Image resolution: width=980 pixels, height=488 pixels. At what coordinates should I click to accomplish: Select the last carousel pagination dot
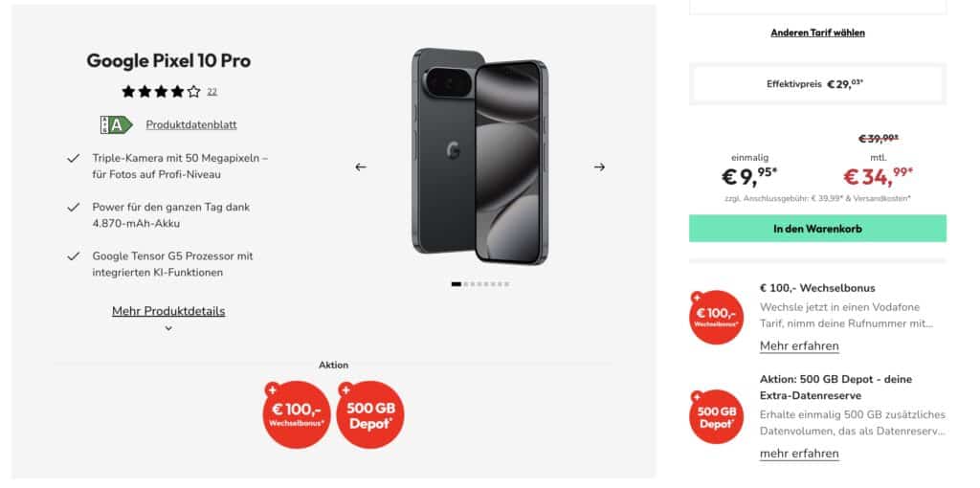click(506, 284)
